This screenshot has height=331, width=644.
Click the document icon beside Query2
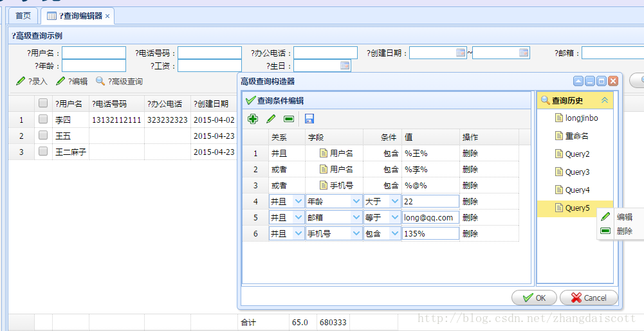(x=558, y=154)
